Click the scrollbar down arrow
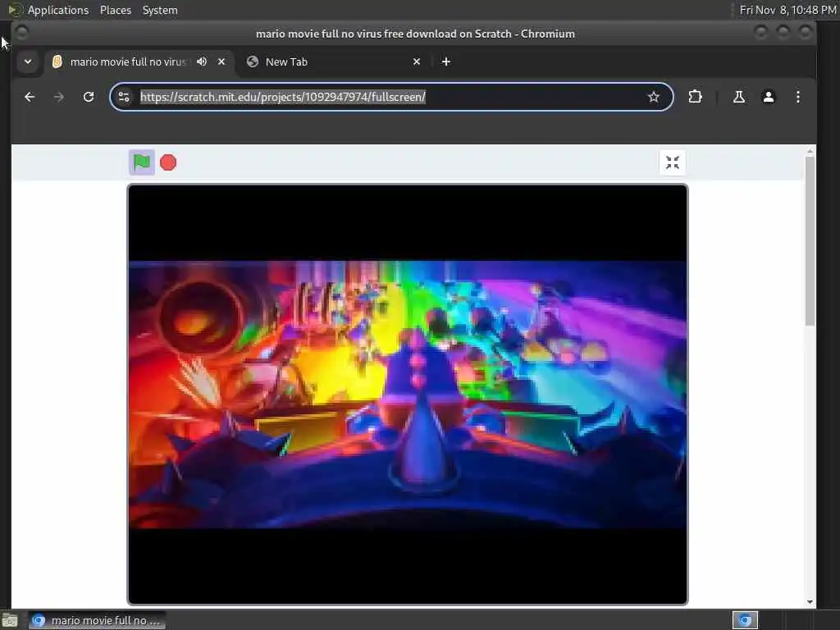The width and height of the screenshot is (840, 630). (x=810, y=601)
